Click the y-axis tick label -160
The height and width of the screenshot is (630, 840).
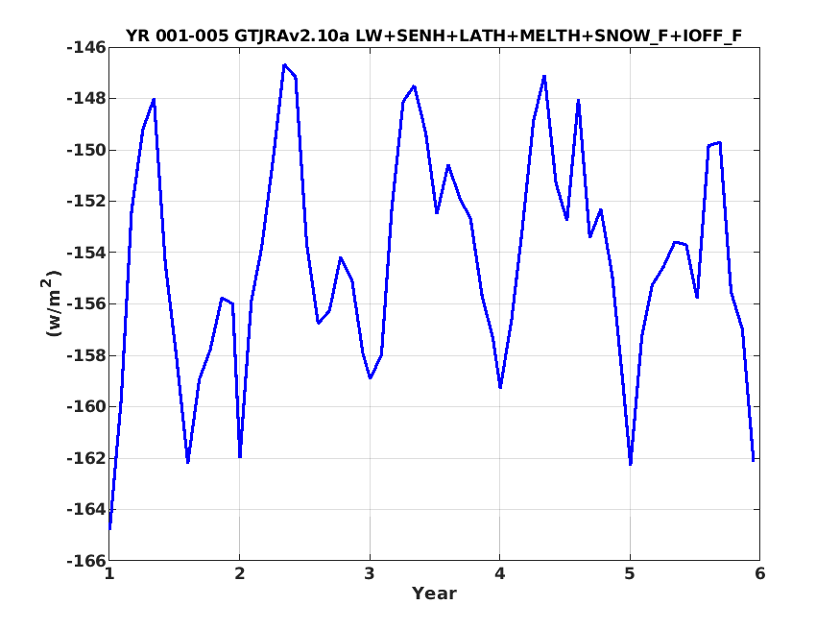(x=86, y=406)
